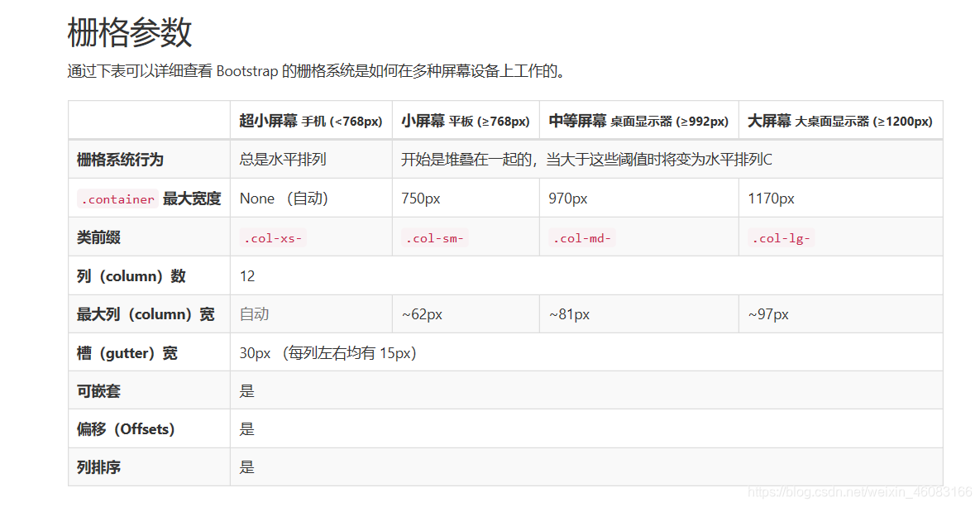Click the .col-lg- code snippet

click(x=782, y=238)
